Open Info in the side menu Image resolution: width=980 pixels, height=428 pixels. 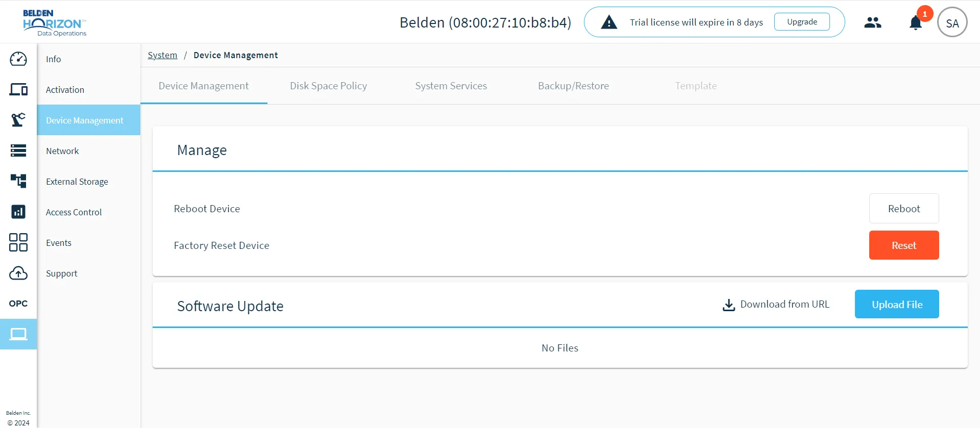coord(89,59)
